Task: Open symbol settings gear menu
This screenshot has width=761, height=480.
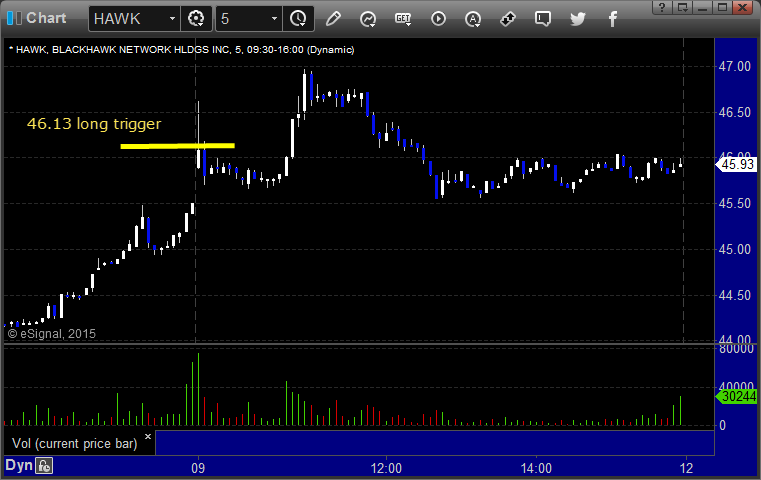Action: click(x=196, y=19)
